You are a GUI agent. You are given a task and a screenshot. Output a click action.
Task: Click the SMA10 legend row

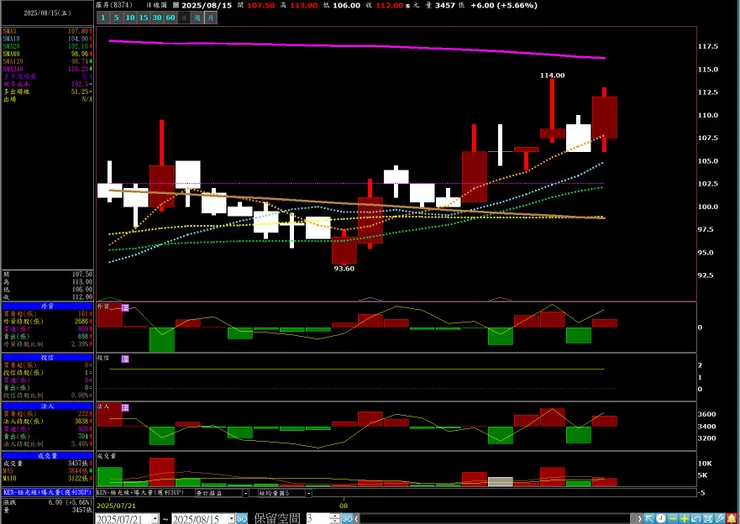point(47,39)
